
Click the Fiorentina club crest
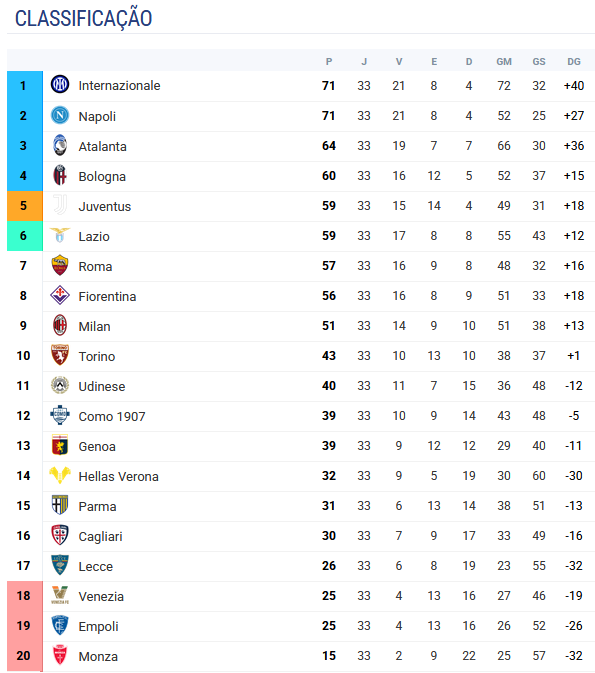[x=60, y=295]
